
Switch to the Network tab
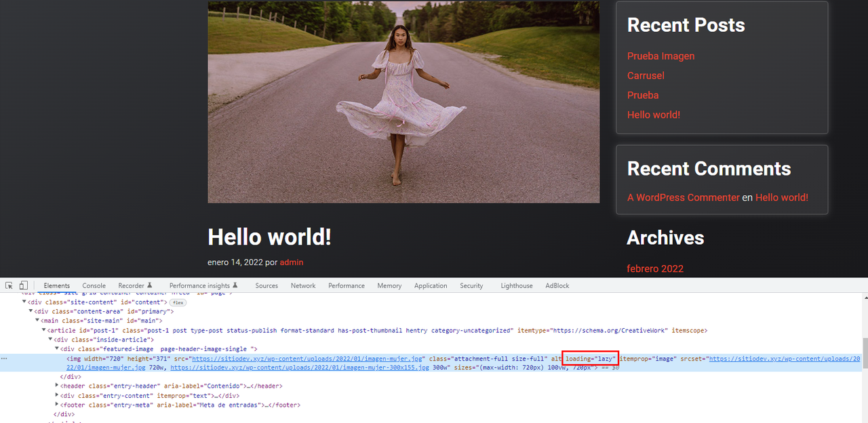pyautogui.click(x=303, y=285)
